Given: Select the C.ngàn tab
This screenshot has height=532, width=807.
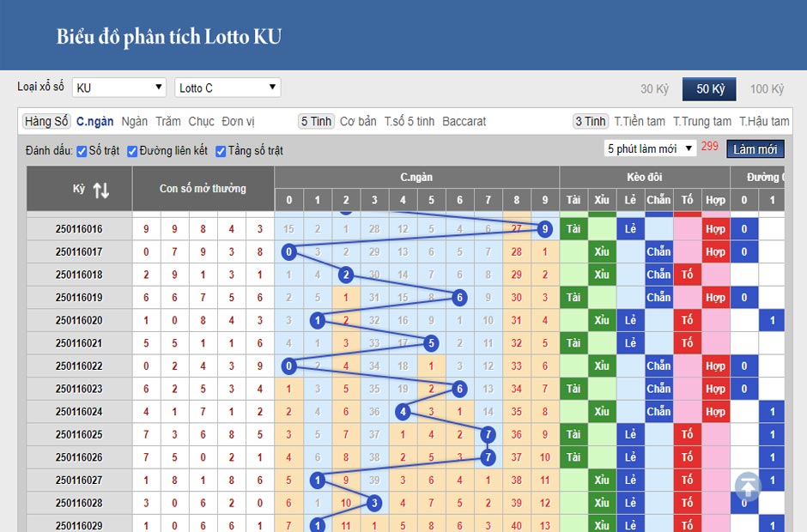Looking at the screenshot, I should [94, 122].
